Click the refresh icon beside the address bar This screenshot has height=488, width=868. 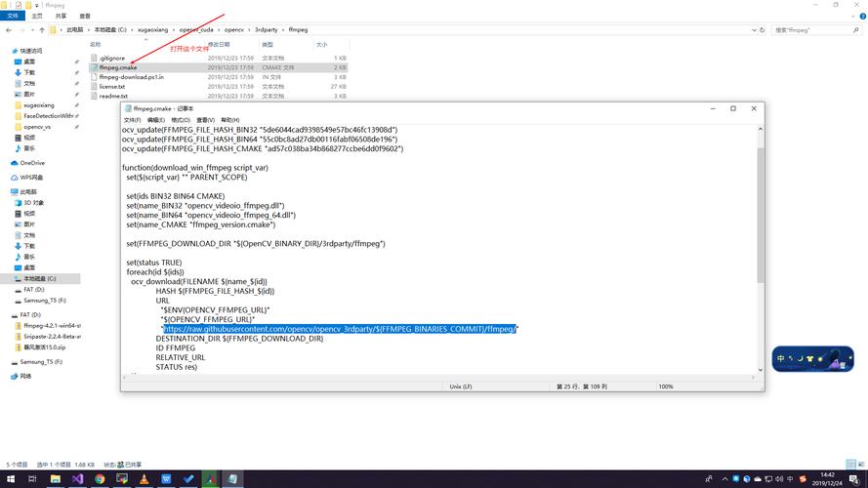pyautogui.click(x=762, y=30)
